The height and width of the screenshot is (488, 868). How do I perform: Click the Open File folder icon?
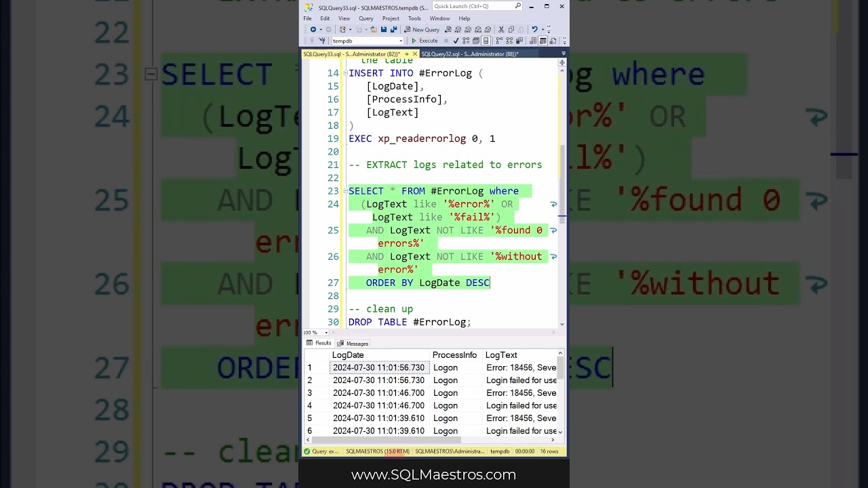click(374, 29)
